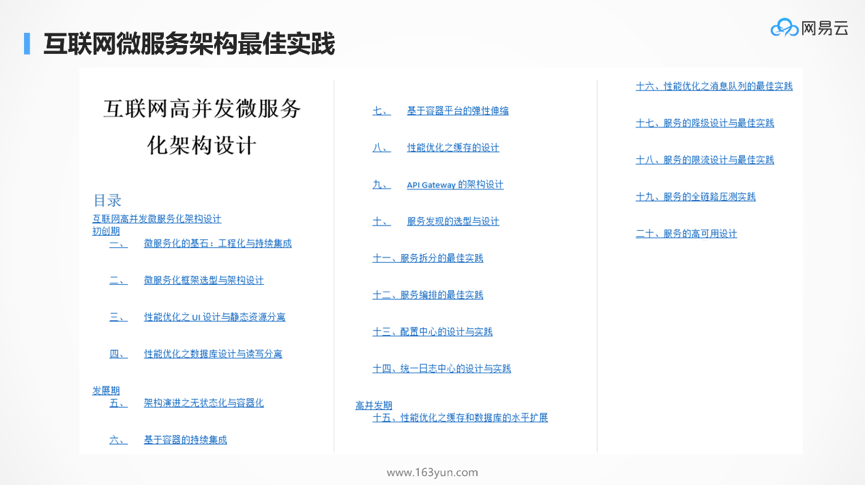Viewport: 865px width, 485px height.
Task: Open chapter 七、基于容器平台的弹性伸缩
Action: point(440,111)
